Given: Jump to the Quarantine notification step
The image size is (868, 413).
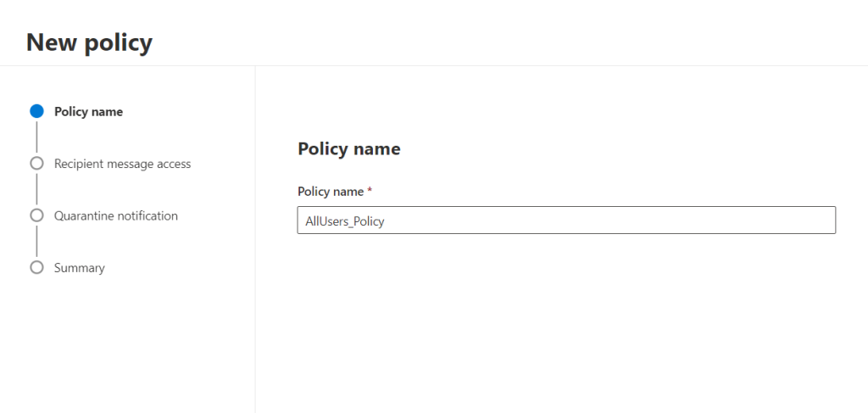Looking at the screenshot, I should tap(115, 215).
